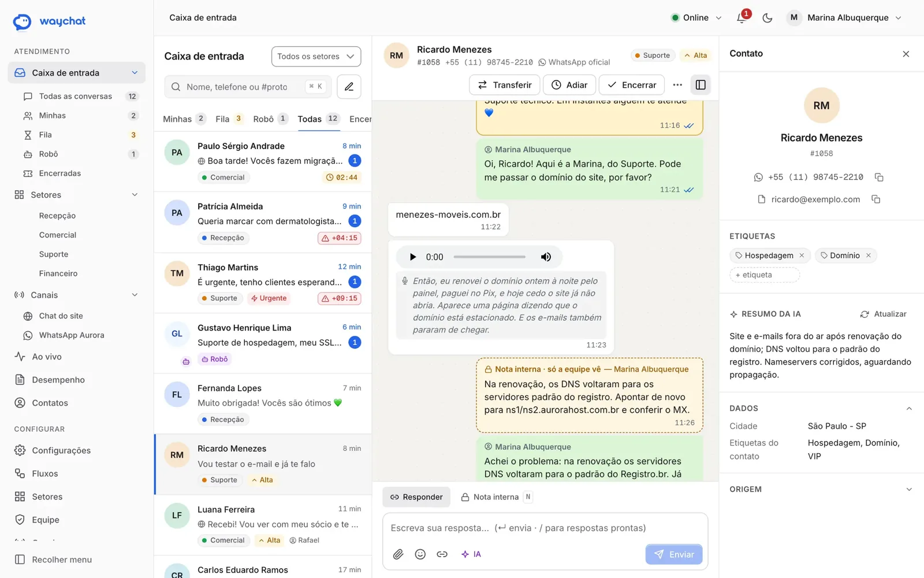
Task: Send the message with Enviar
Action: [674, 554]
